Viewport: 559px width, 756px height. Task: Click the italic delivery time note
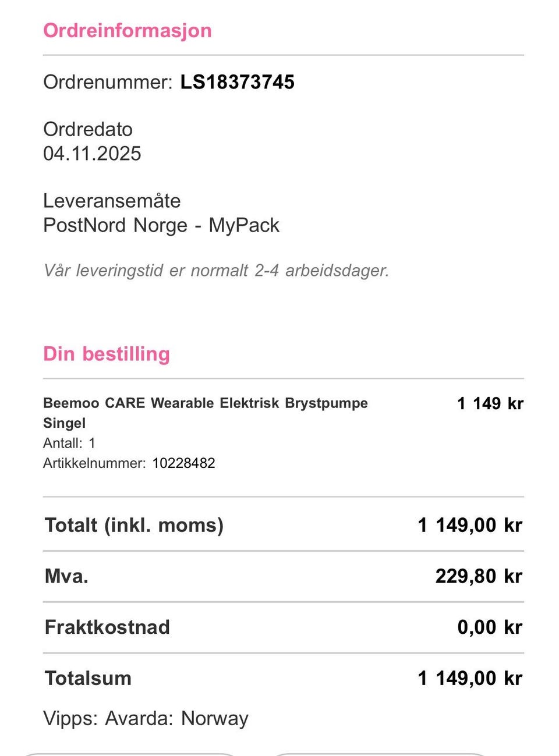(x=216, y=271)
